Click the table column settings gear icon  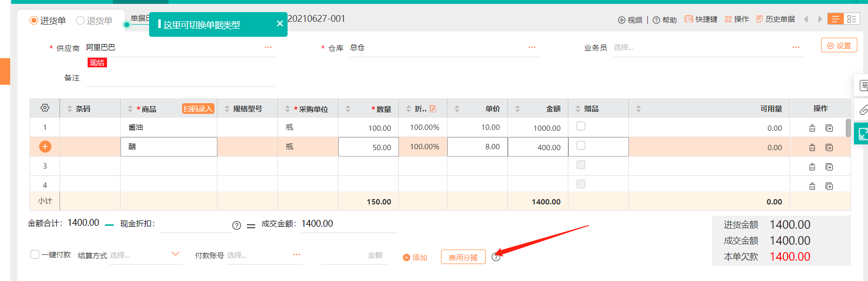tap(45, 108)
